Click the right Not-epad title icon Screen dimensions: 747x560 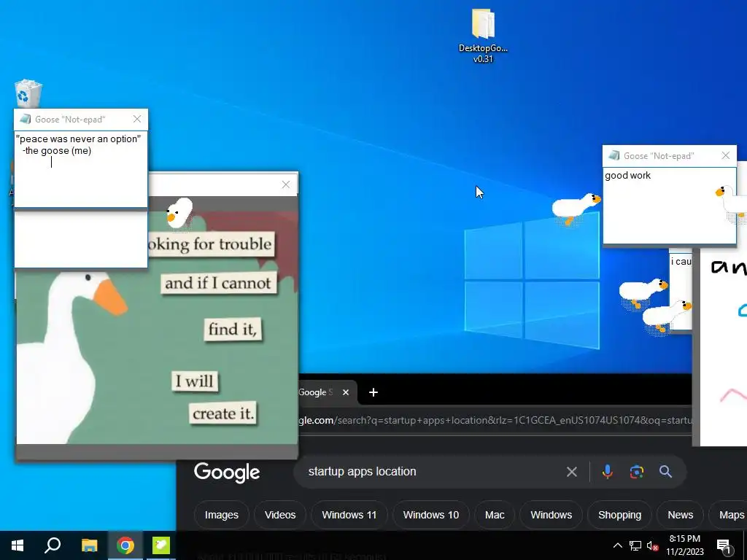(614, 156)
